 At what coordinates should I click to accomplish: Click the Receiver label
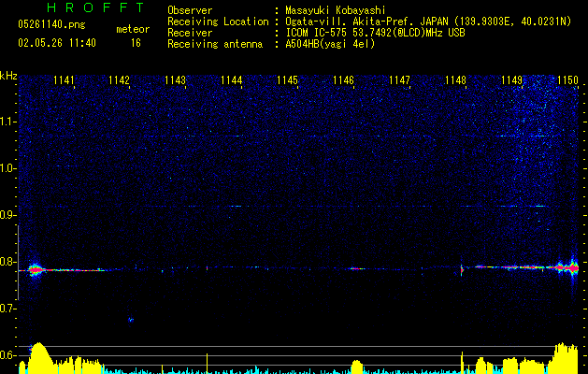190,33
